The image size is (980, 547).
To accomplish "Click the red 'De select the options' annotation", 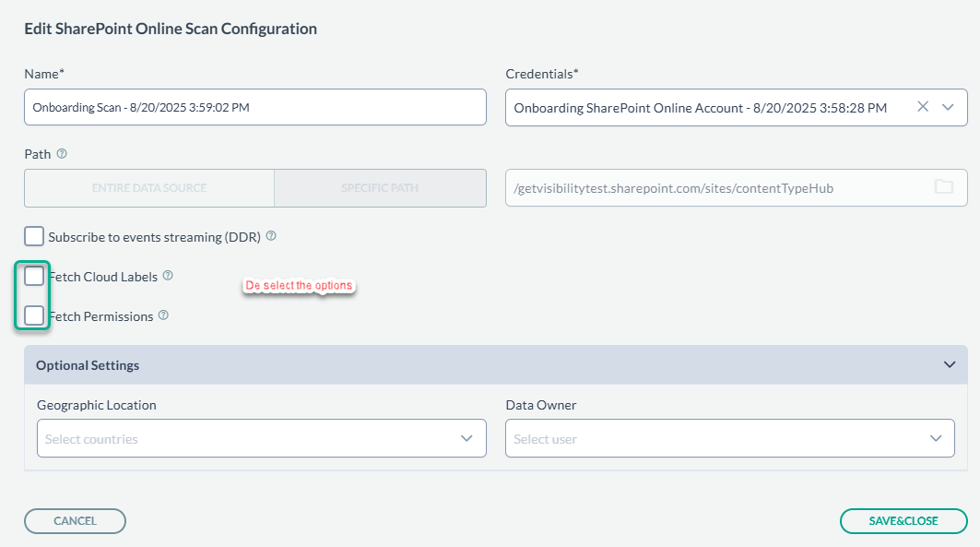I will pyautogui.click(x=299, y=286).
